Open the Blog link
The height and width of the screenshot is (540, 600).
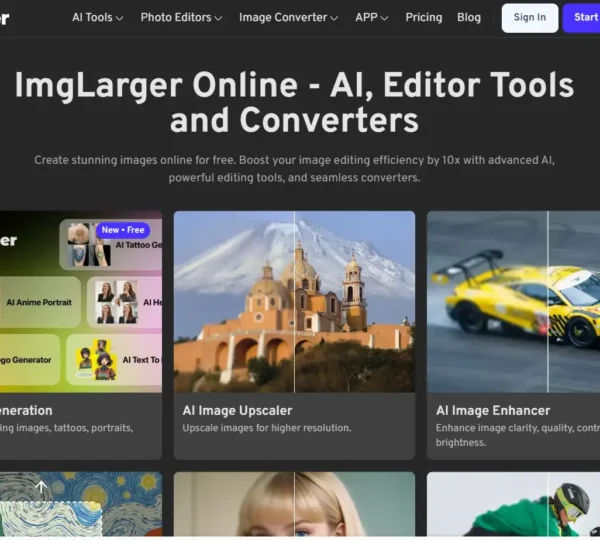point(469,18)
